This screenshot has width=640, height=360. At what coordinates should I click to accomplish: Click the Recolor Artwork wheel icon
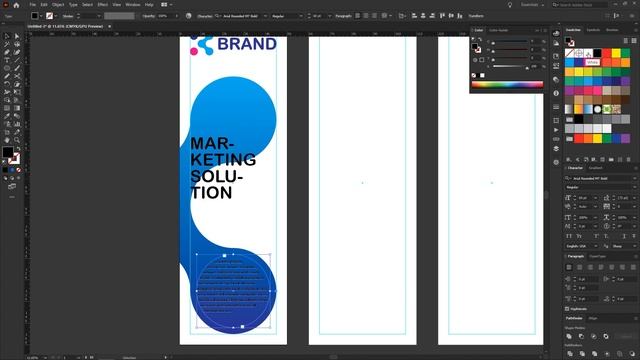click(188, 16)
